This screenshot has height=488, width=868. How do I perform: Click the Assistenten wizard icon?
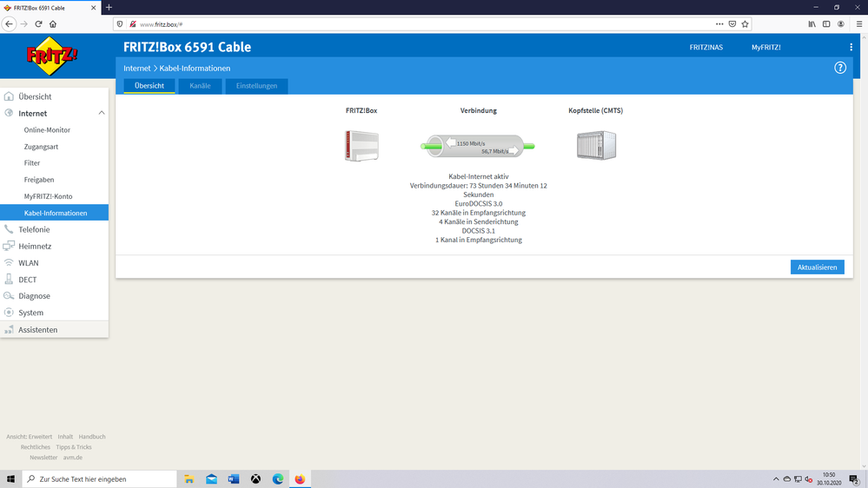click(9, 329)
